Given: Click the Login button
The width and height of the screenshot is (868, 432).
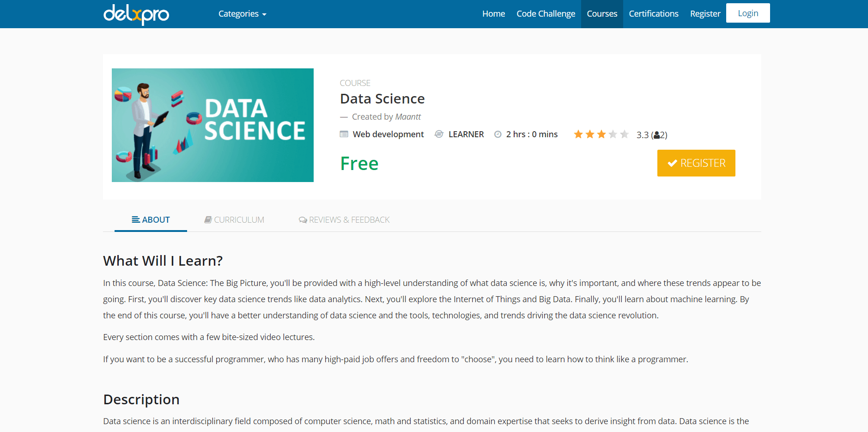Looking at the screenshot, I should 748,13.
